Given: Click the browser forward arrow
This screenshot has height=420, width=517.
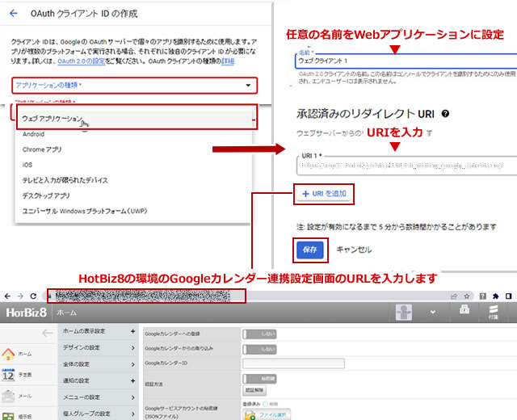Looking at the screenshot, I should 20,296.
